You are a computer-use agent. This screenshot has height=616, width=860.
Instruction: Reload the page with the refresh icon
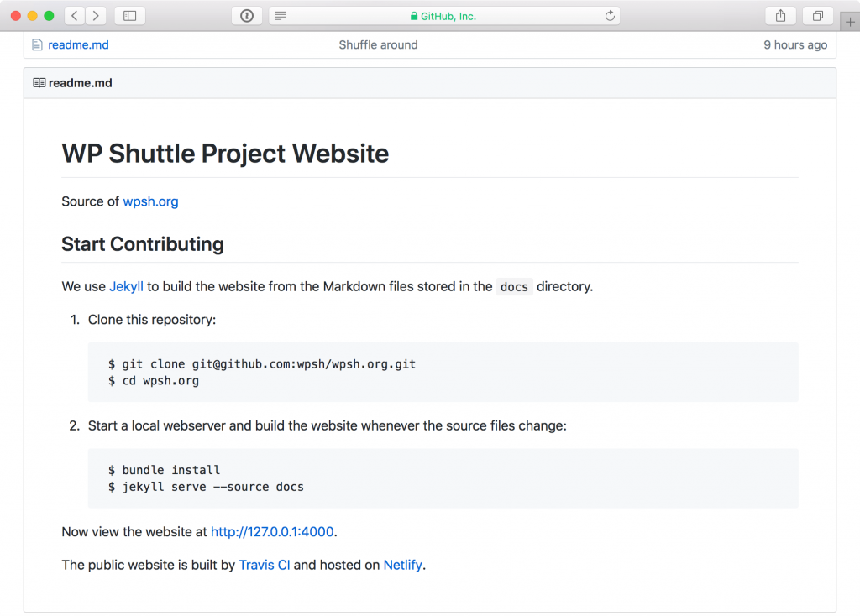tap(610, 16)
